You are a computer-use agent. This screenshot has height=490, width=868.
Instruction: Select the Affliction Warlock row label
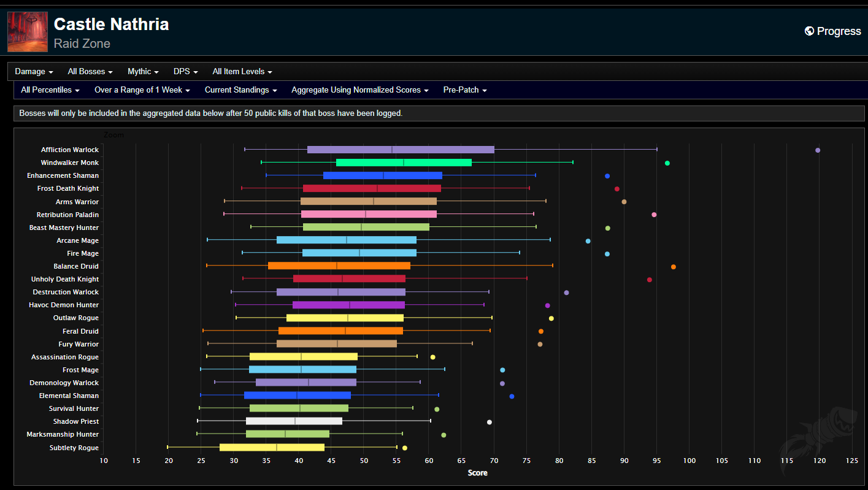point(70,150)
